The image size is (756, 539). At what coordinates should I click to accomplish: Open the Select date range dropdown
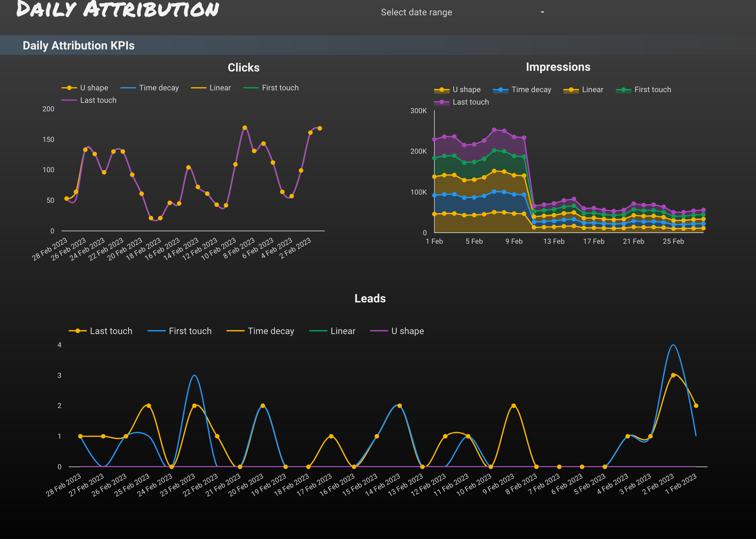417,12
